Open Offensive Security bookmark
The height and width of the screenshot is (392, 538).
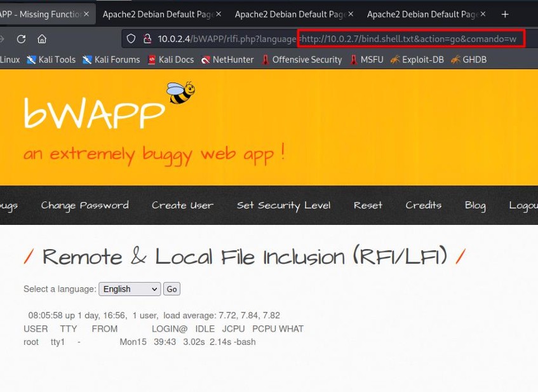tap(302, 60)
